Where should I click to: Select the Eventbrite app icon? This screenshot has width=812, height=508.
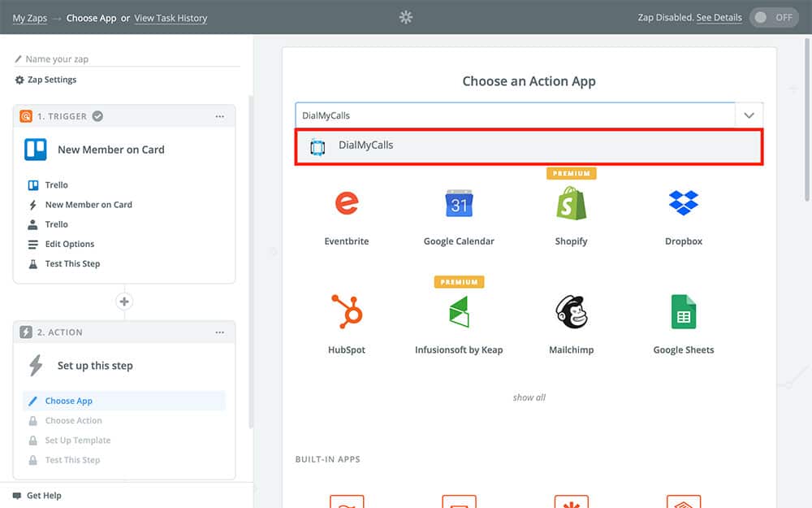[347, 203]
